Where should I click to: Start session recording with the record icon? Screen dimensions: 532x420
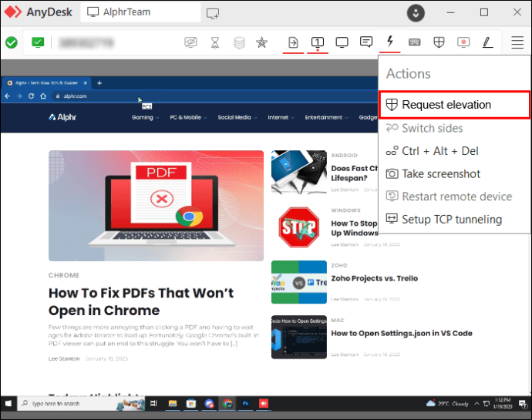tap(463, 42)
